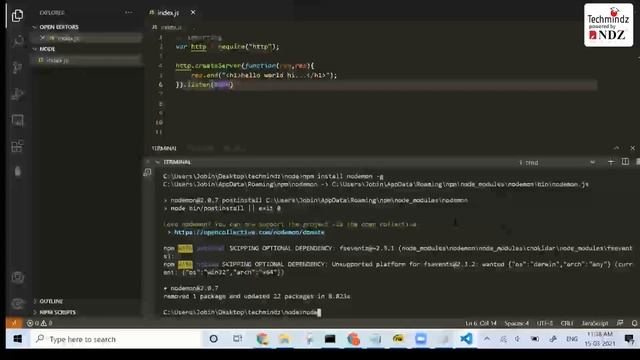
Task: Open errors and warnings count in status bar
Action: point(40,323)
